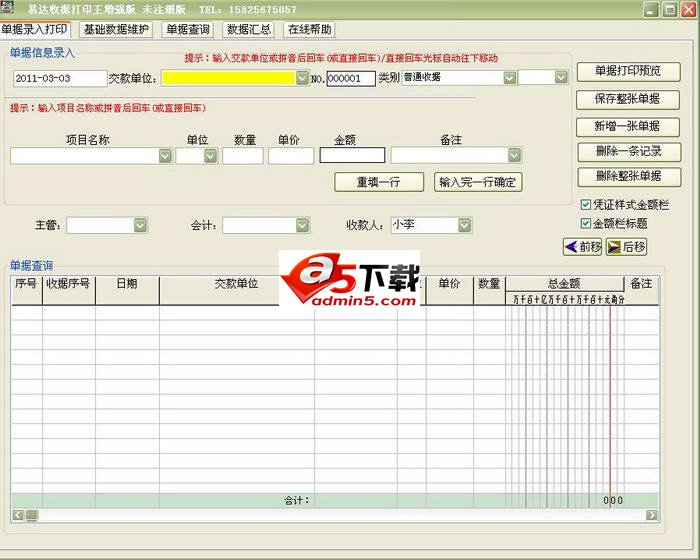Screen dimensions: 700x560
Task: Toggle the 凭证样式金额栏 checkbox
Action: pyautogui.click(x=586, y=205)
